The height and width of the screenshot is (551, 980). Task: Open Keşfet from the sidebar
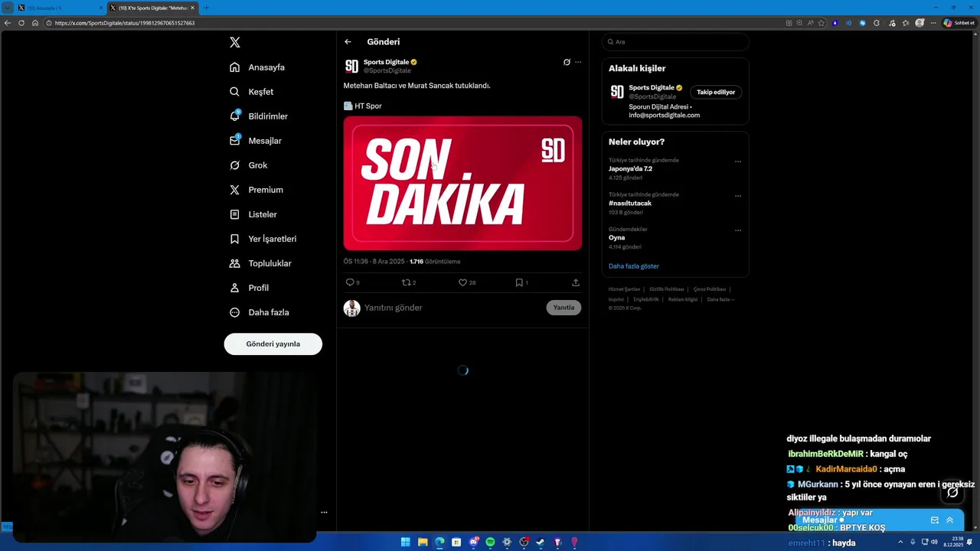coord(251,92)
